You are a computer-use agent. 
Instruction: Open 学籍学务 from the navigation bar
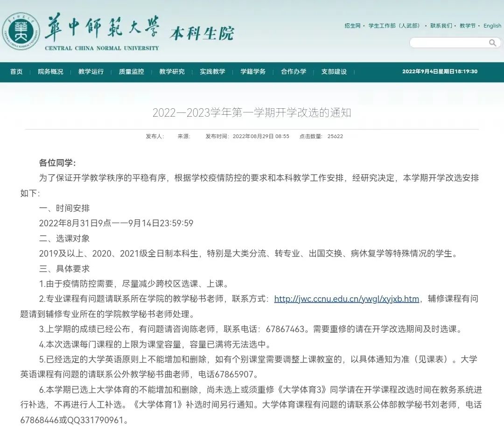point(253,72)
